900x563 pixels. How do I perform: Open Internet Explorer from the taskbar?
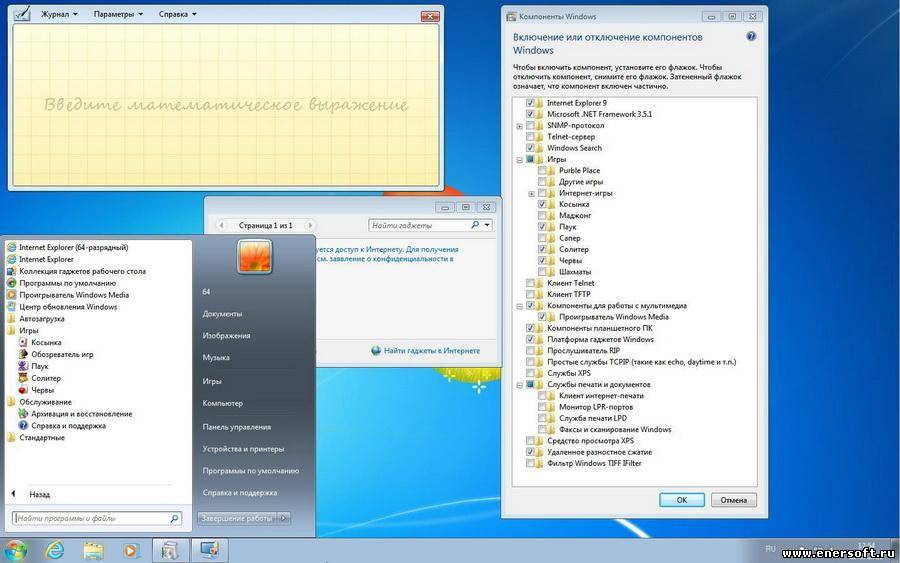55,551
